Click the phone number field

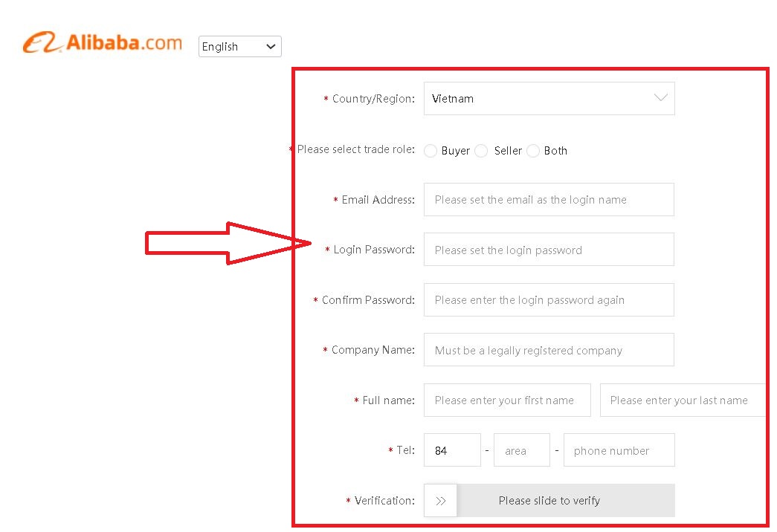(619, 450)
